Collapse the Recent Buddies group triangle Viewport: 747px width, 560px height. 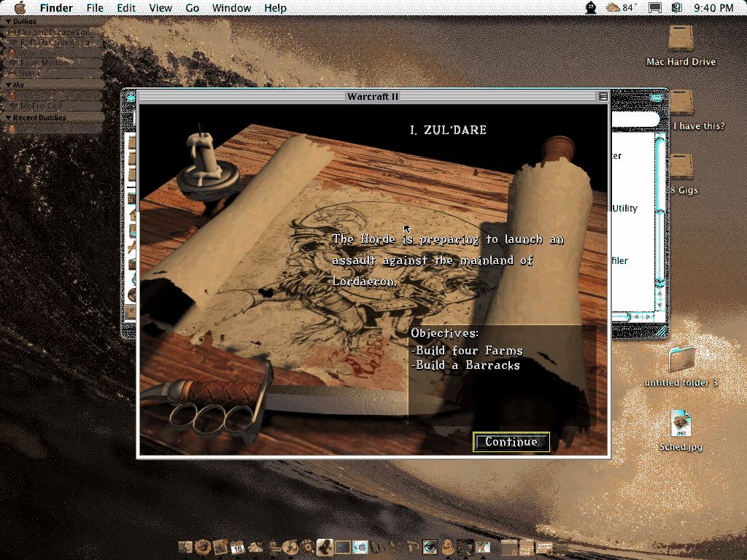click(x=8, y=117)
